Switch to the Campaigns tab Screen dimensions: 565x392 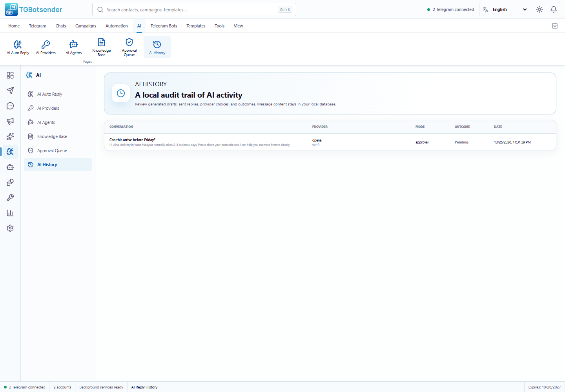(x=86, y=26)
